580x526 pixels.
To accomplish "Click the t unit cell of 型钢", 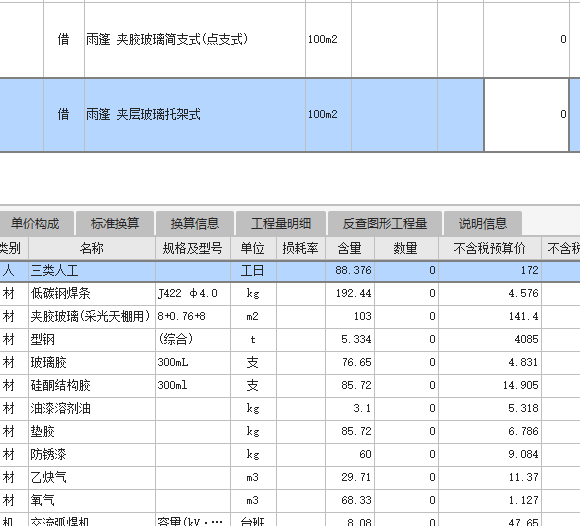I will point(253,340).
